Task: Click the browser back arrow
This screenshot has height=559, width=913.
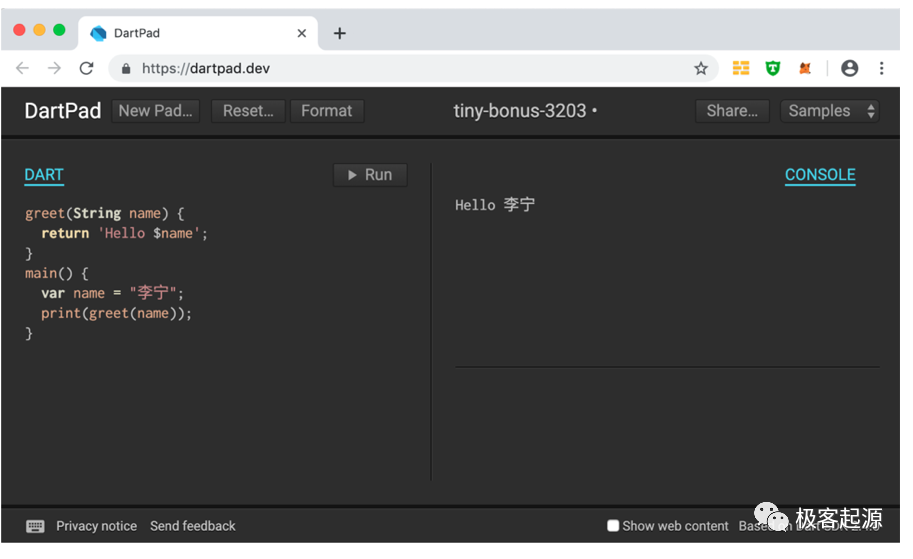Action: tap(22, 68)
